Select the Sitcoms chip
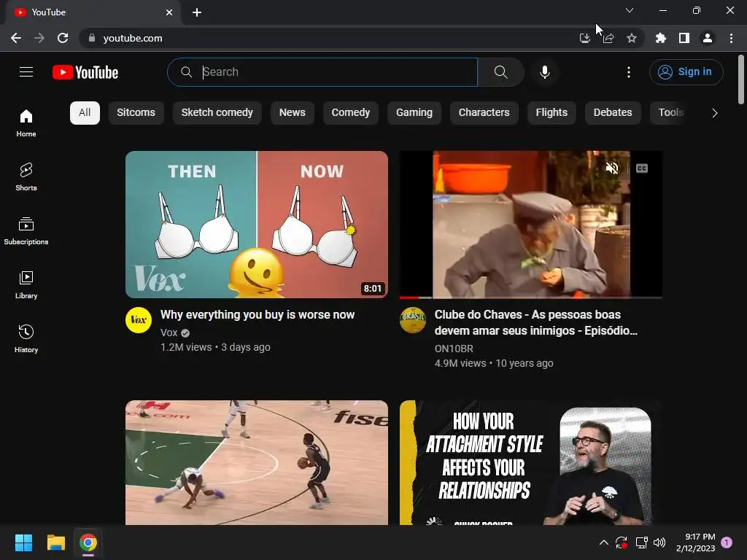Screen dimensions: 747x560 (x=136, y=113)
